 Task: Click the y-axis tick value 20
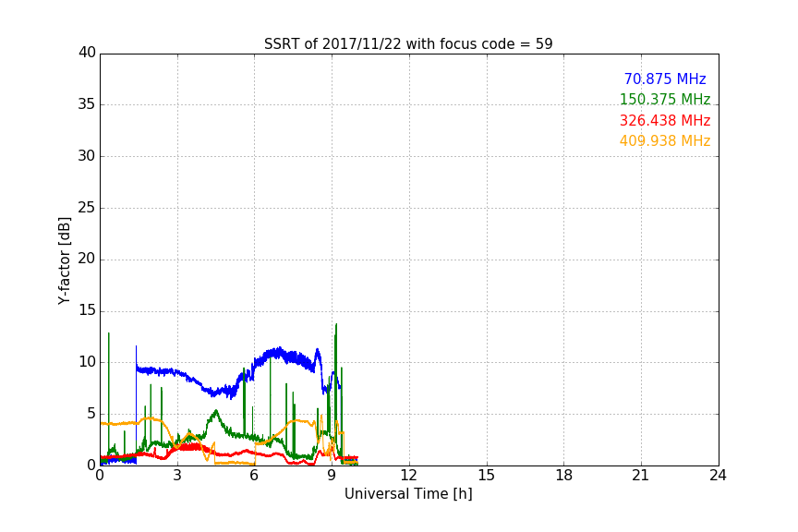tap(87, 259)
